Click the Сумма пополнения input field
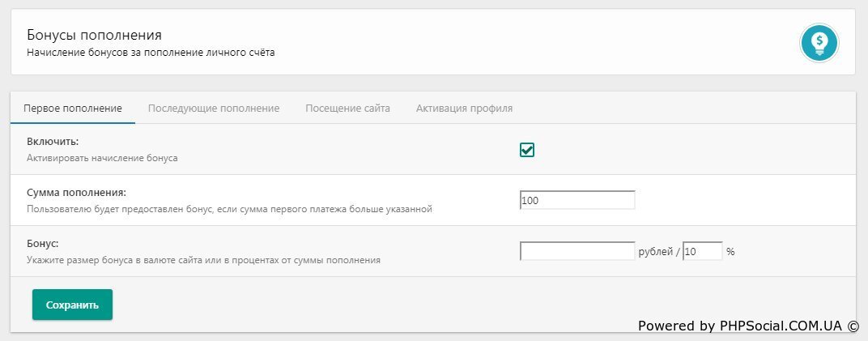 point(577,200)
